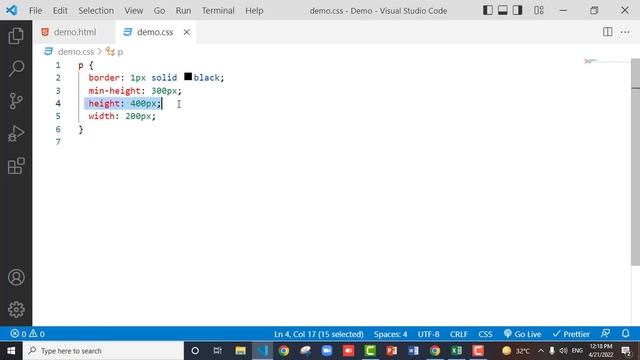Viewport: 640px width, 360px height.
Task: Change indentation via Spaces: 4
Action: click(390, 334)
